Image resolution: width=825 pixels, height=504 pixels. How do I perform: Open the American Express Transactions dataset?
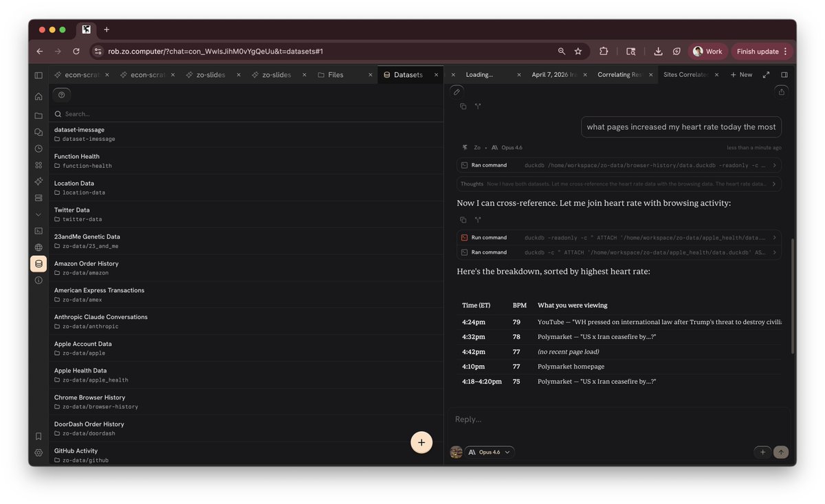(246, 295)
